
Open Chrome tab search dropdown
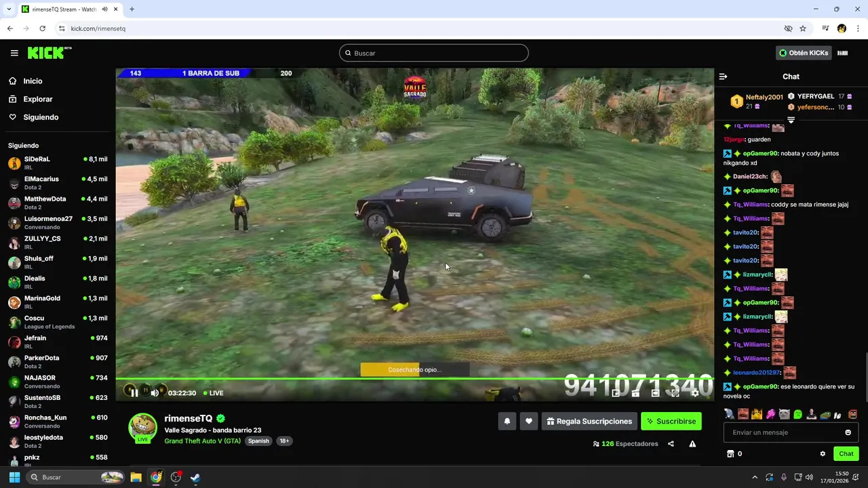tap(8, 9)
